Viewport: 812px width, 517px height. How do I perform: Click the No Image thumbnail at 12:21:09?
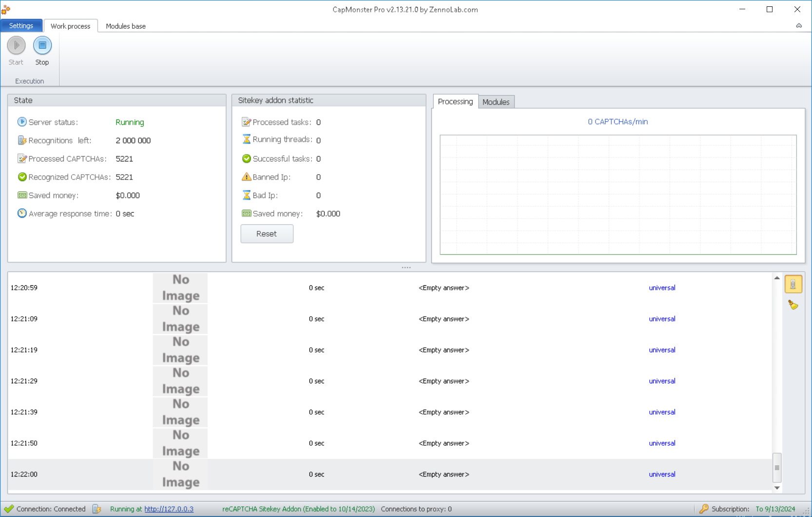click(x=180, y=319)
